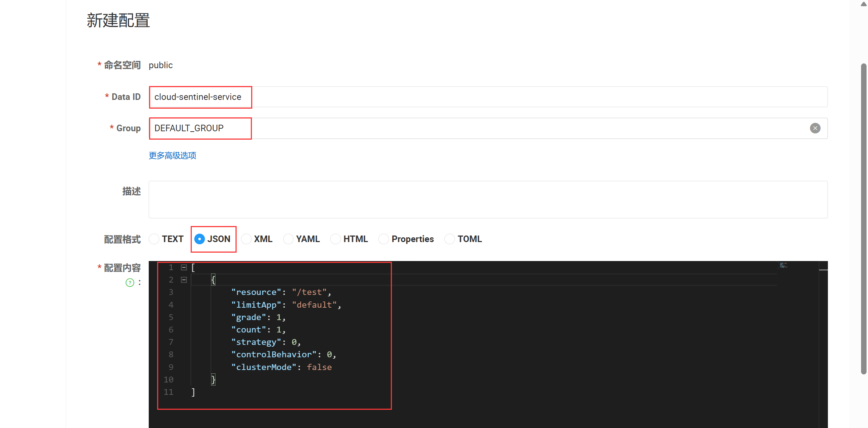Pick the YAML format option
This screenshot has width=868, height=428.
point(288,239)
